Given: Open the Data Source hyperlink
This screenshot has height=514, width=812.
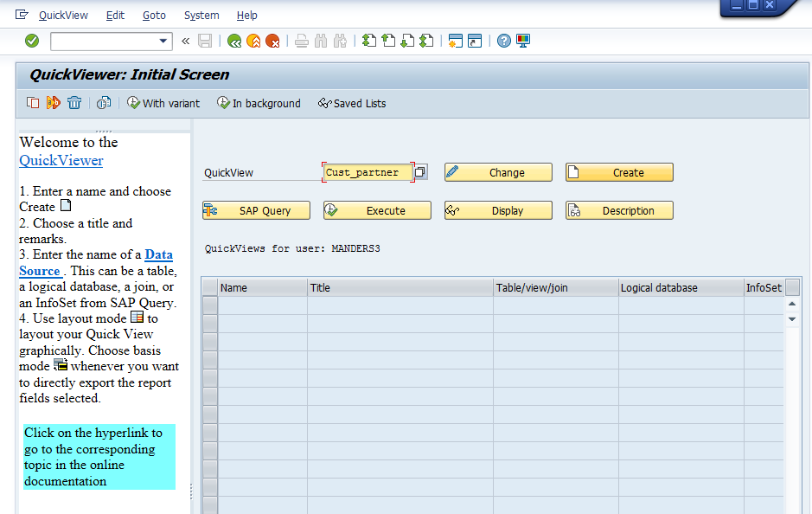Looking at the screenshot, I should tap(96, 263).
